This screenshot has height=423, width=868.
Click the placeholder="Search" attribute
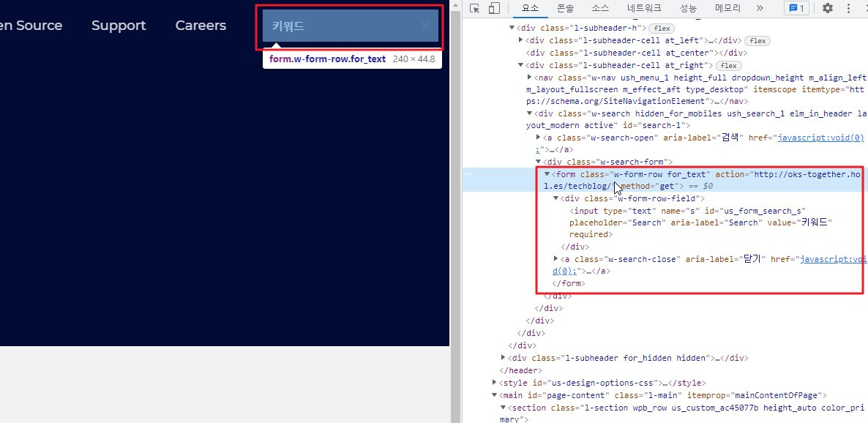(617, 222)
